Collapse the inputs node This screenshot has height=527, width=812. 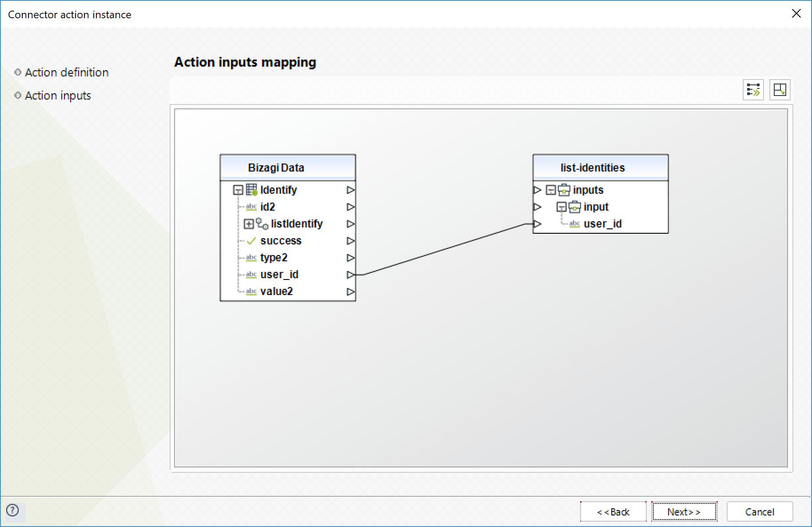551,190
